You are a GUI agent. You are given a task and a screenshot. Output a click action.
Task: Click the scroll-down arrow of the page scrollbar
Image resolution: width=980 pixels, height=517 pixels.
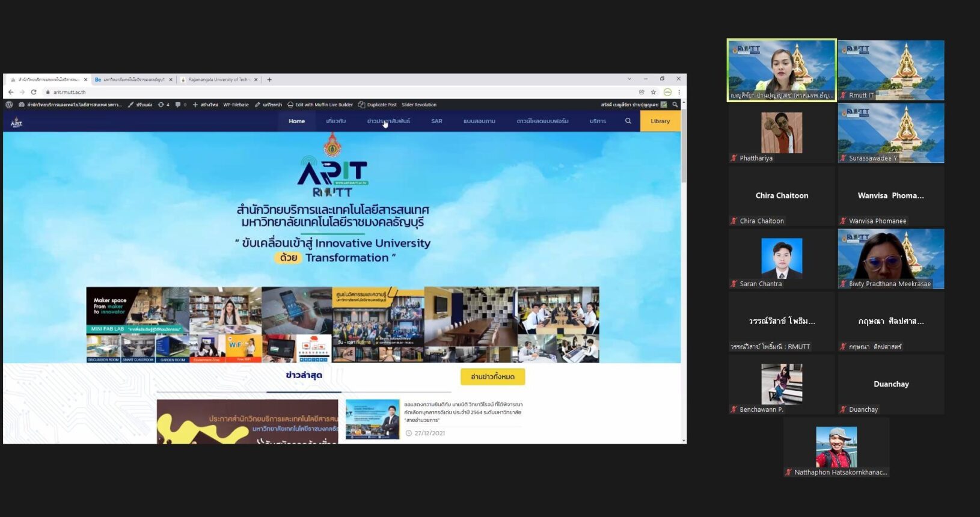click(x=684, y=440)
